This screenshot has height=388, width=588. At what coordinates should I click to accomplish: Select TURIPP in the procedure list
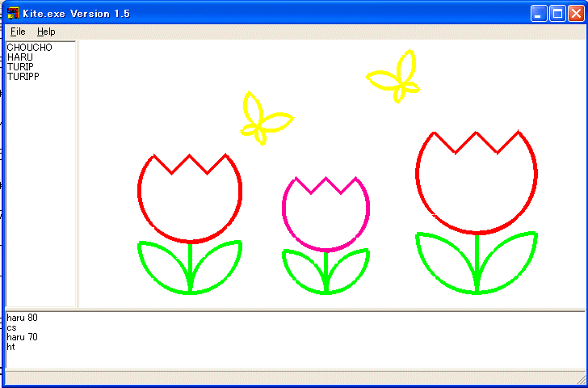23,77
